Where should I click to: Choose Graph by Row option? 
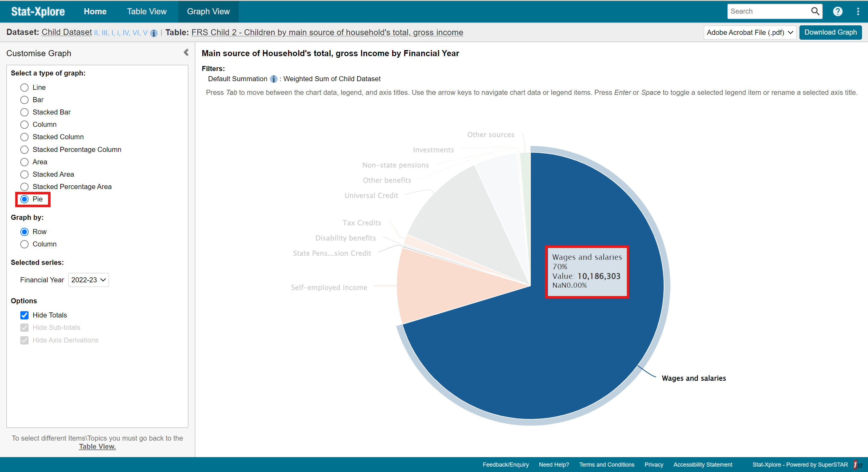[24, 232]
